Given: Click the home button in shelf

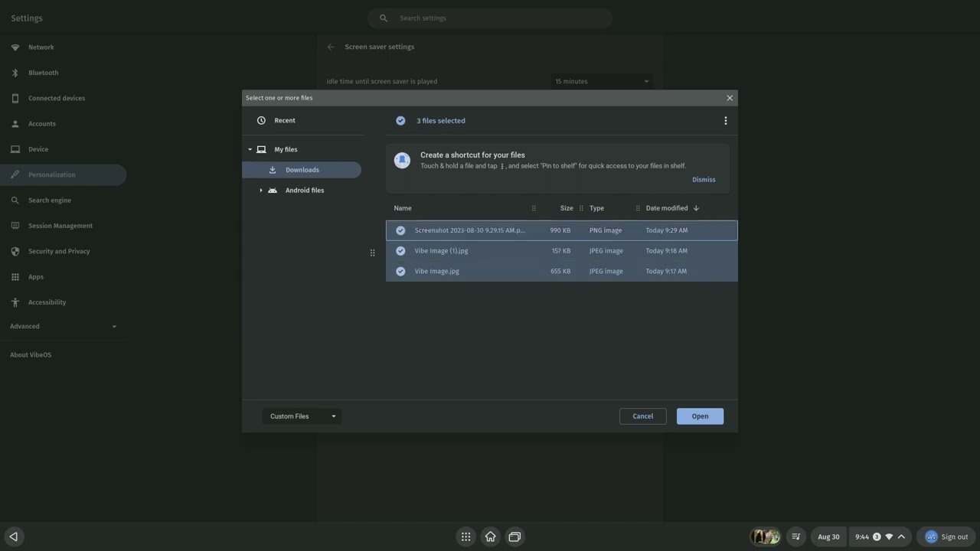Looking at the screenshot, I should [490, 536].
